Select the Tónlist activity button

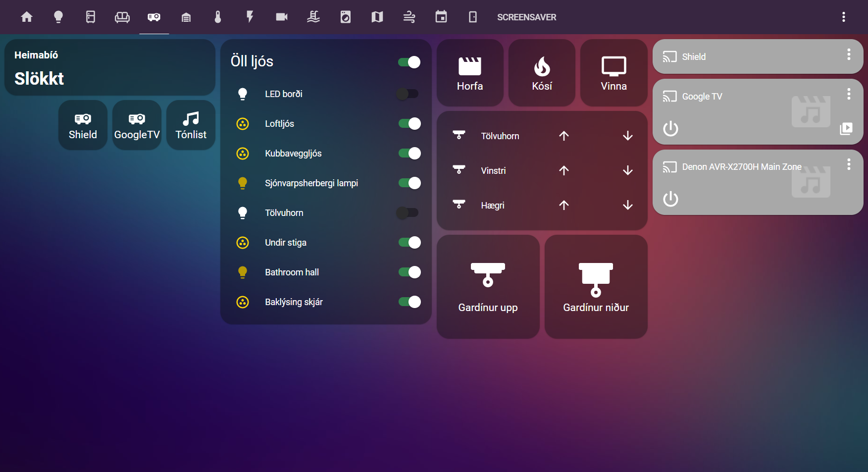pyautogui.click(x=191, y=125)
